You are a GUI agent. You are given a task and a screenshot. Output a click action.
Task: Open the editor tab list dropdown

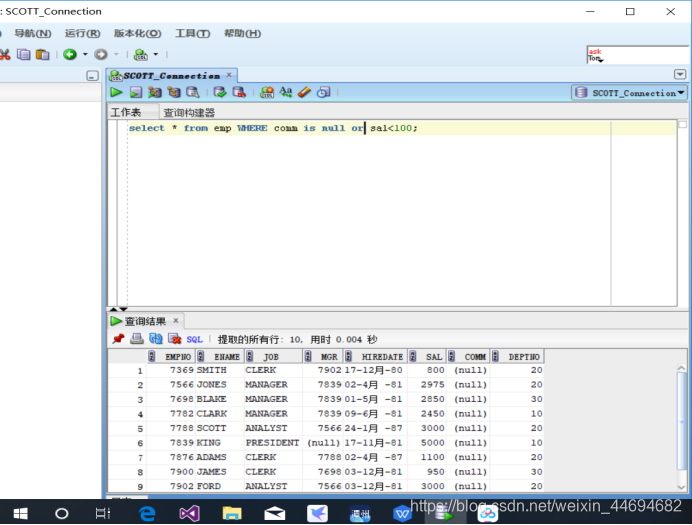tap(680, 75)
